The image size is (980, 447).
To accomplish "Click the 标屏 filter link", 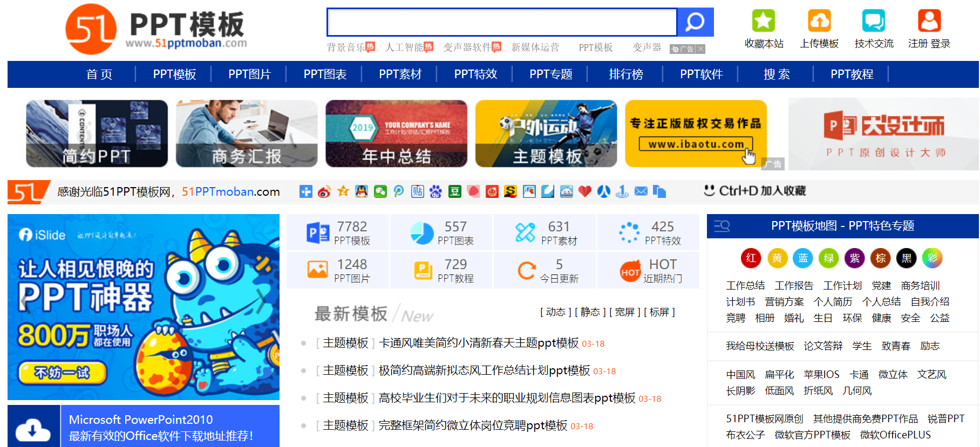I will click(659, 312).
